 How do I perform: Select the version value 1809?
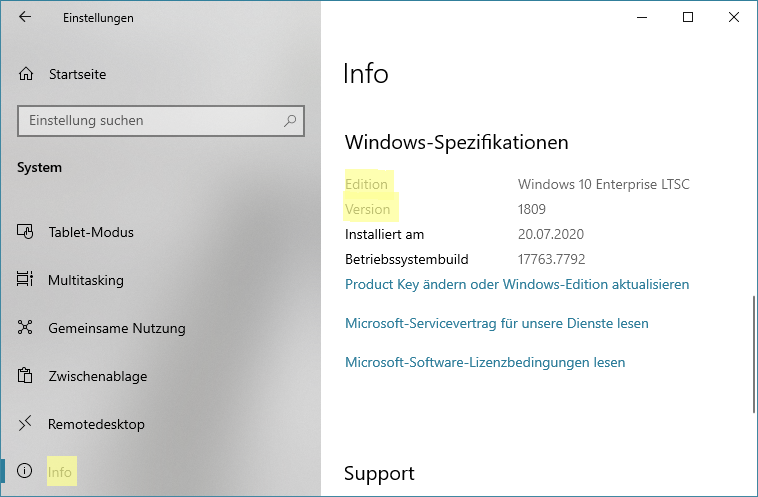coord(532,209)
